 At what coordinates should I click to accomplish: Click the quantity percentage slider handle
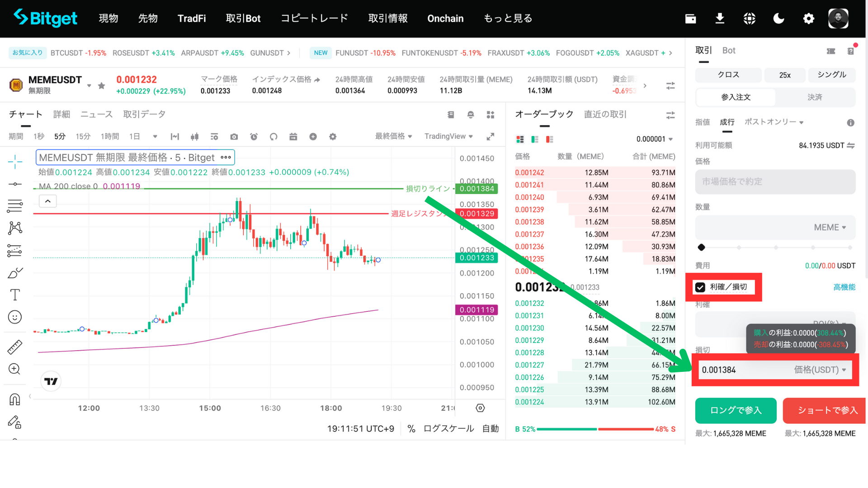[701, 247]
